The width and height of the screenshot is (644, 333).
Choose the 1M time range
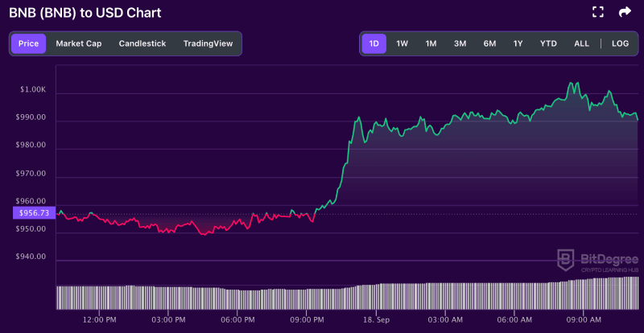point(431,43)
